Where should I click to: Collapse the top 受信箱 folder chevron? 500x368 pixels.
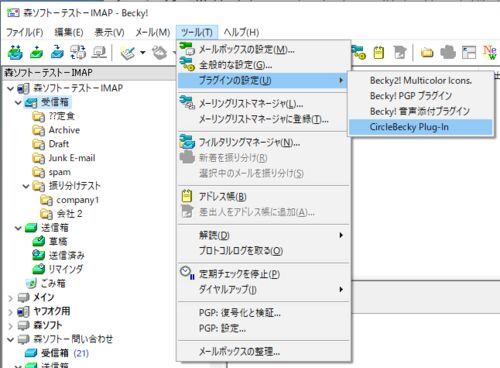click(x=18, y=103)
